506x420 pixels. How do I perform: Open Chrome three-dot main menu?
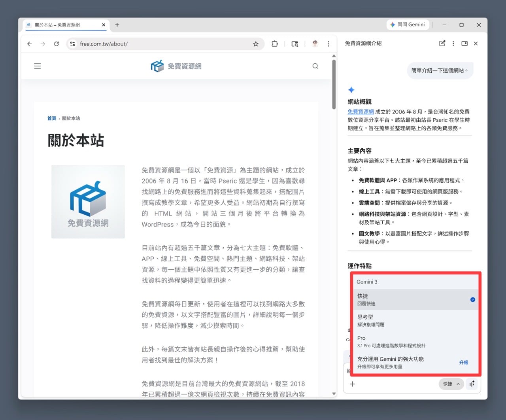329,44
